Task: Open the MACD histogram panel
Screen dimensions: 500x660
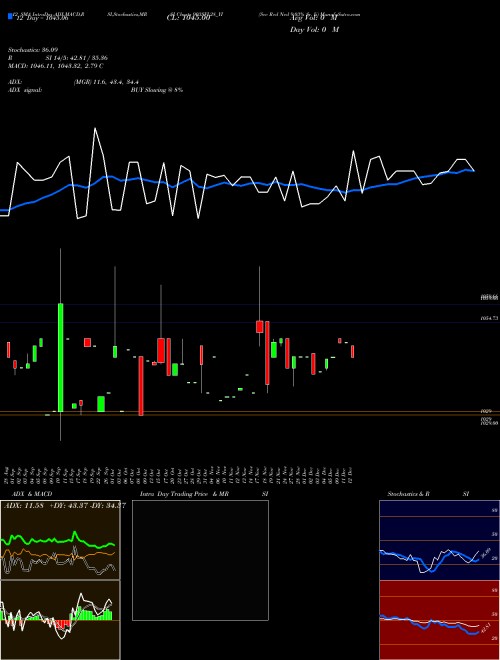Action: (x=60, y=620)
